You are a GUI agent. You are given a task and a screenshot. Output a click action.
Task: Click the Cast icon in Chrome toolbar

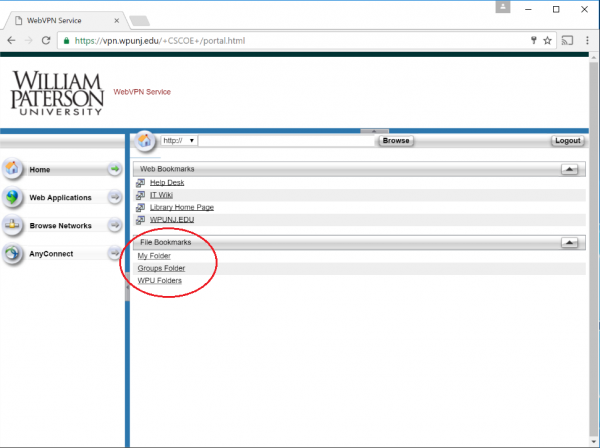tap(567, 41)
